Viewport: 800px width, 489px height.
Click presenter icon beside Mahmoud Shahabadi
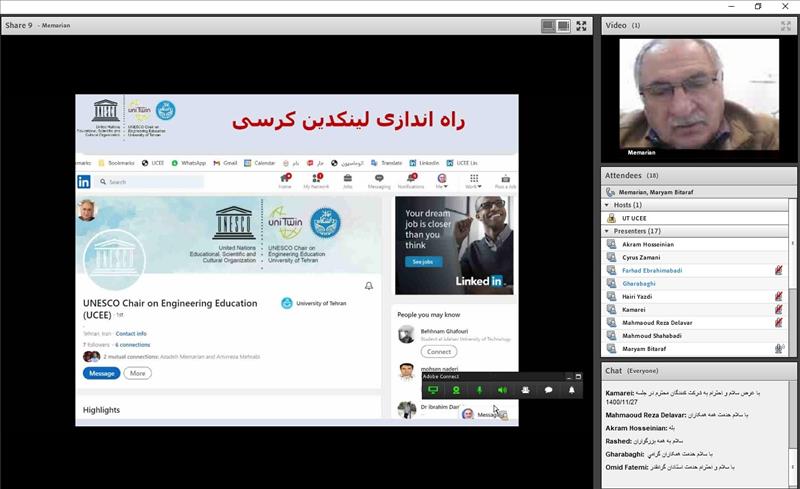click(611, 335)
